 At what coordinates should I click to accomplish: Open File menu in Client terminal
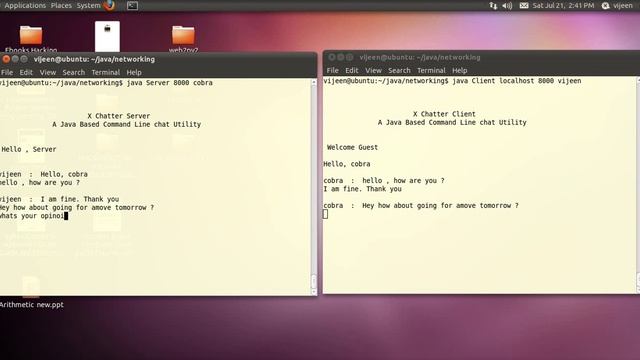(333, 70)
